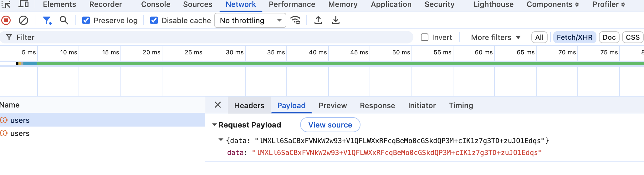Open the Security panel
The image size is (644, 175).
pos(439,4)
